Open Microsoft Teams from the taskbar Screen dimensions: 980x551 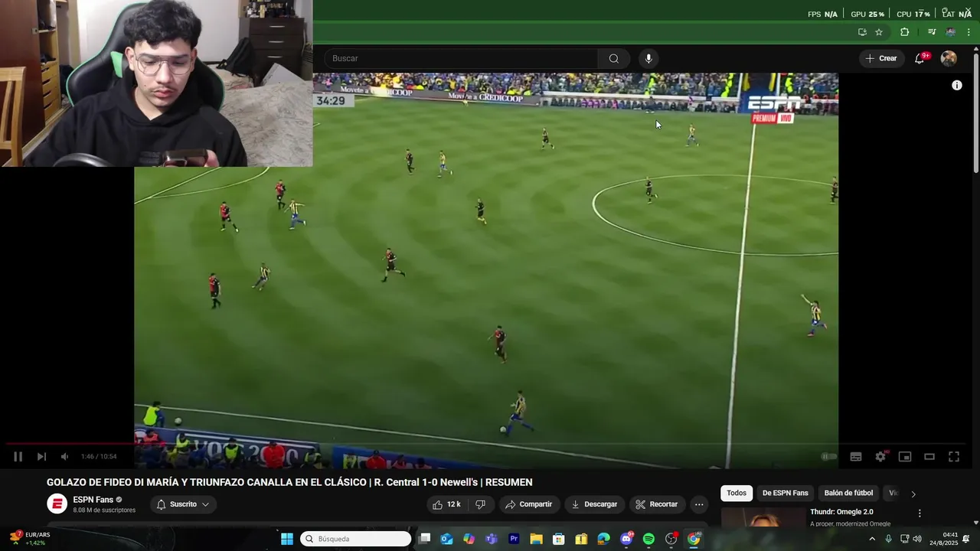(x=492, y=539)
